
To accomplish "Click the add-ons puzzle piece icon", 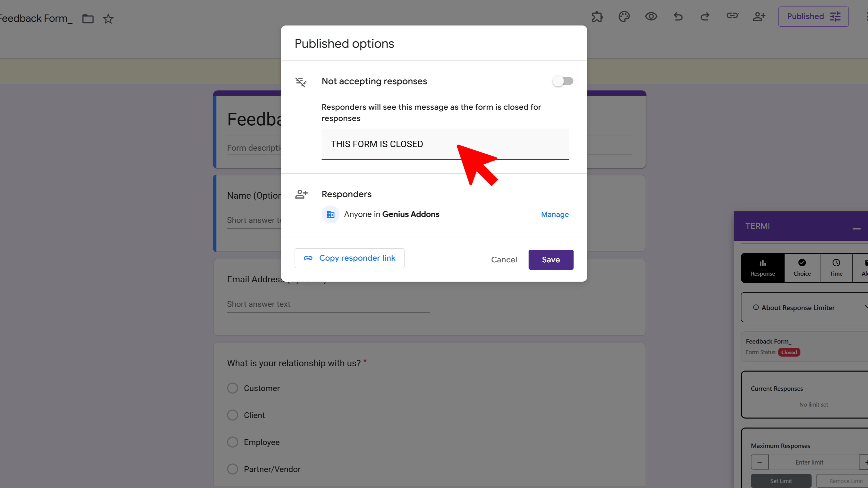I will click(x=597, y=16).
